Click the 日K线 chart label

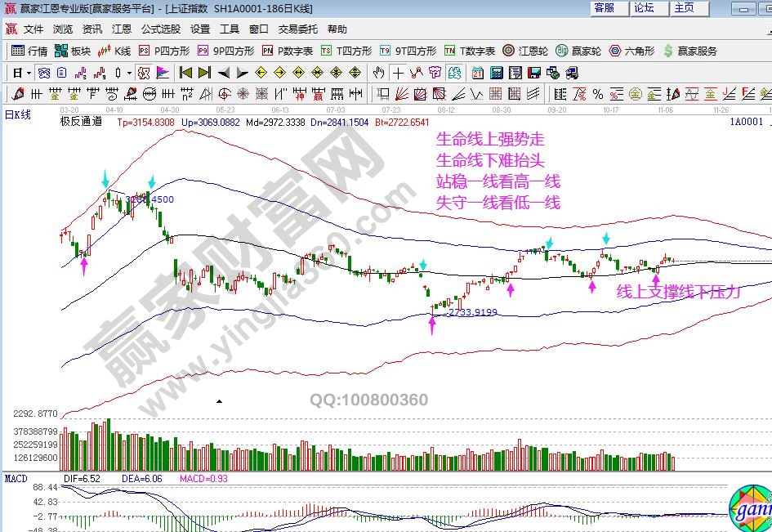[18, 115]
